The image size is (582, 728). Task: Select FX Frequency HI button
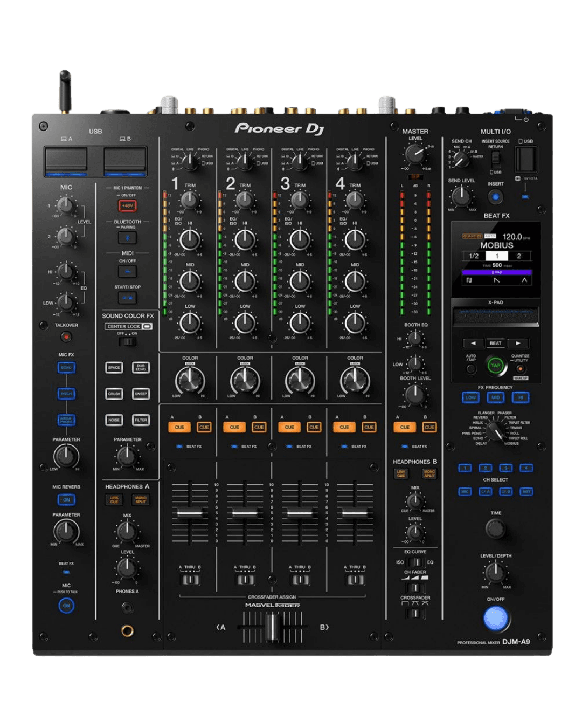(520, 397)
